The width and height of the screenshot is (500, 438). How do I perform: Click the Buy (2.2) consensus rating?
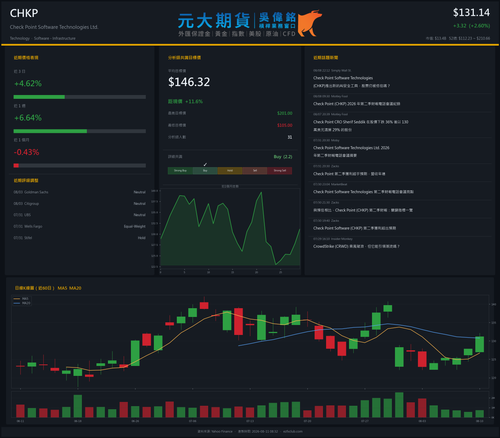pyautogui.click(x=283, y=157)
